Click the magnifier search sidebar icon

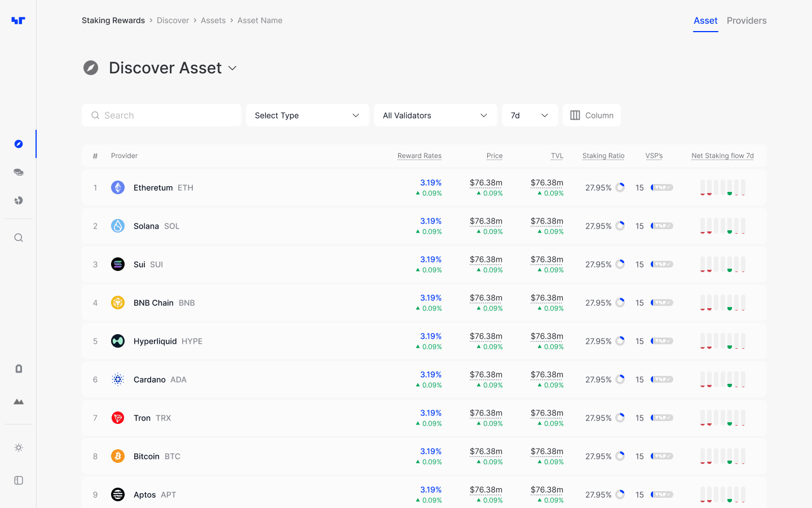point(19,238)
